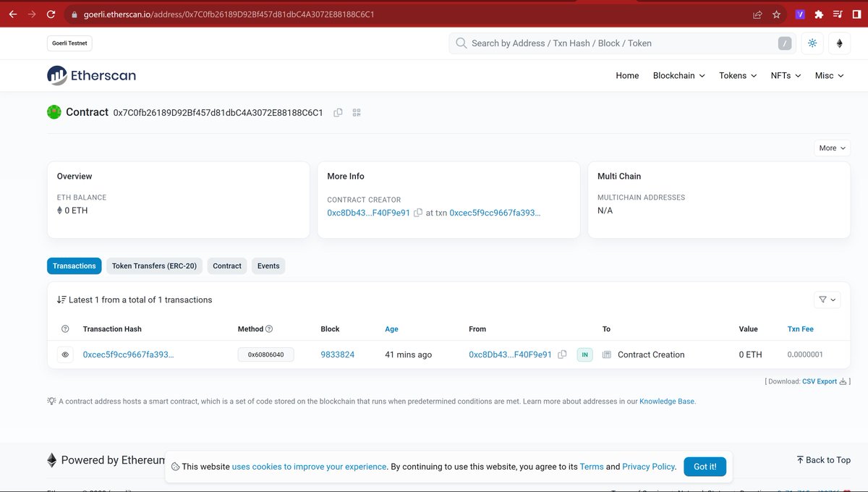868x492 pixels.
Task: Open the Ethereum network selector icon
Action: coord(840,43)
